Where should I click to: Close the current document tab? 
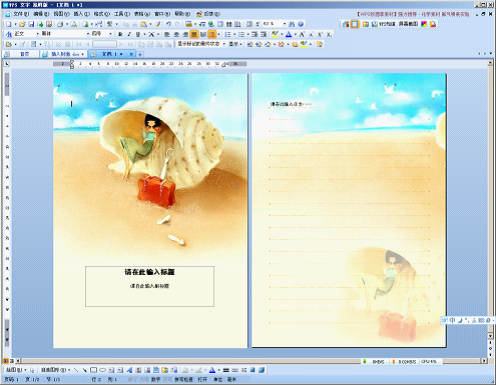pos(131,54)
